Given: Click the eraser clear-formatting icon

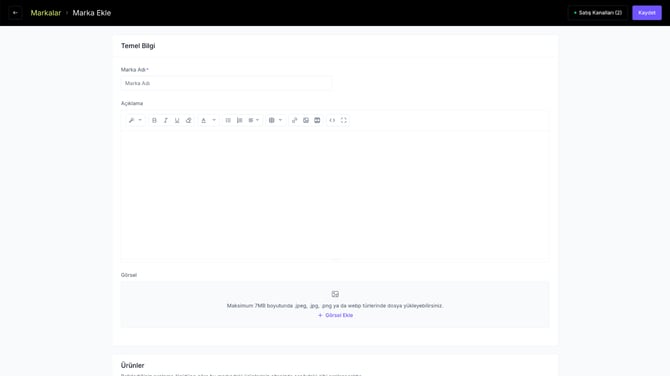Looking at the screenshot, I should (188, 120).
